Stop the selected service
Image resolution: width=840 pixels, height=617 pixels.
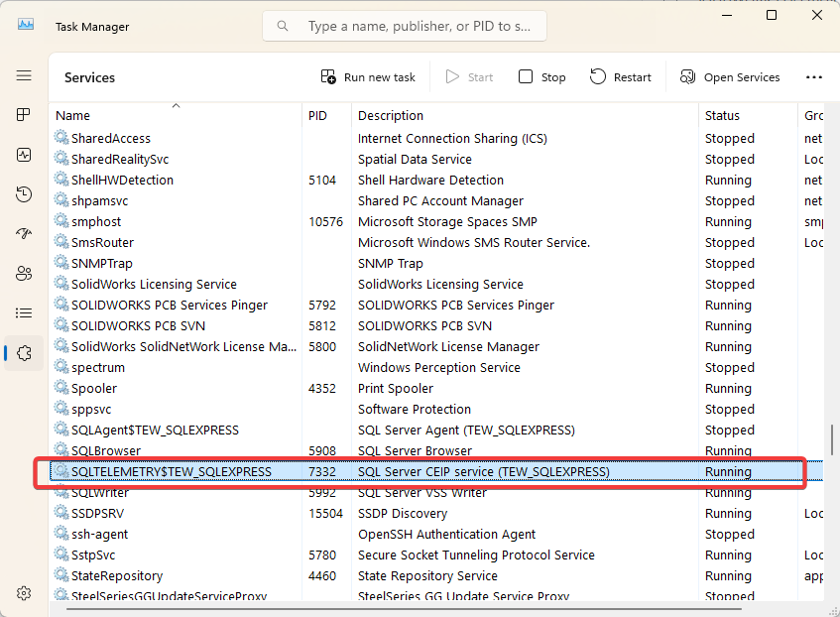click(x=541, y=77)
